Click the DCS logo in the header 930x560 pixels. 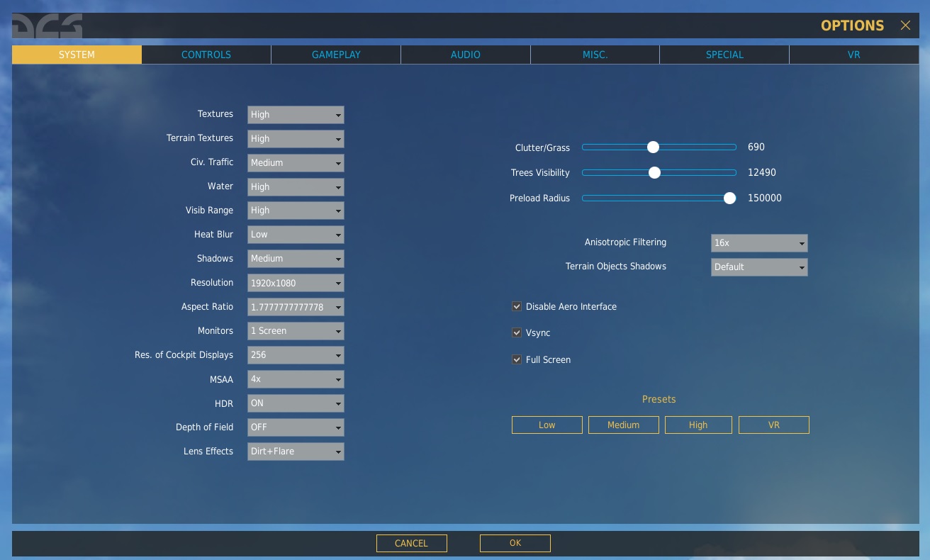pos(47,26)
